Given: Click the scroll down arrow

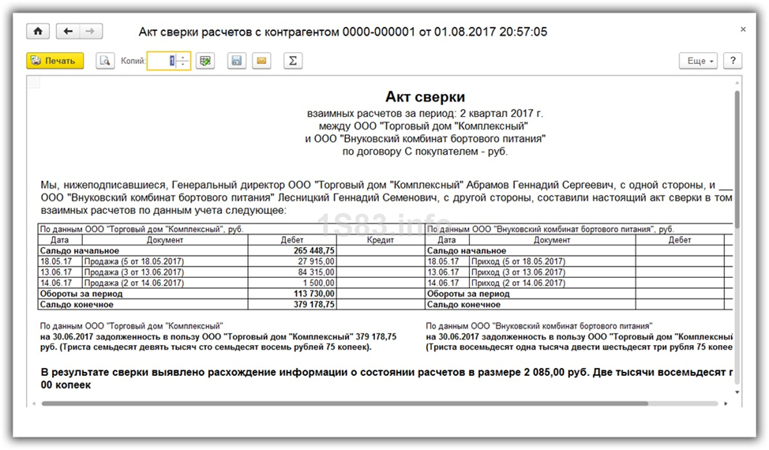Looking at the screenshot, I should (737, 392).
